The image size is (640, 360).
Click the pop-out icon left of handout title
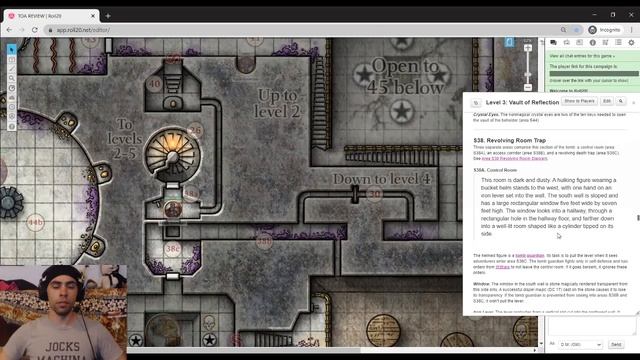click(476, 103)
